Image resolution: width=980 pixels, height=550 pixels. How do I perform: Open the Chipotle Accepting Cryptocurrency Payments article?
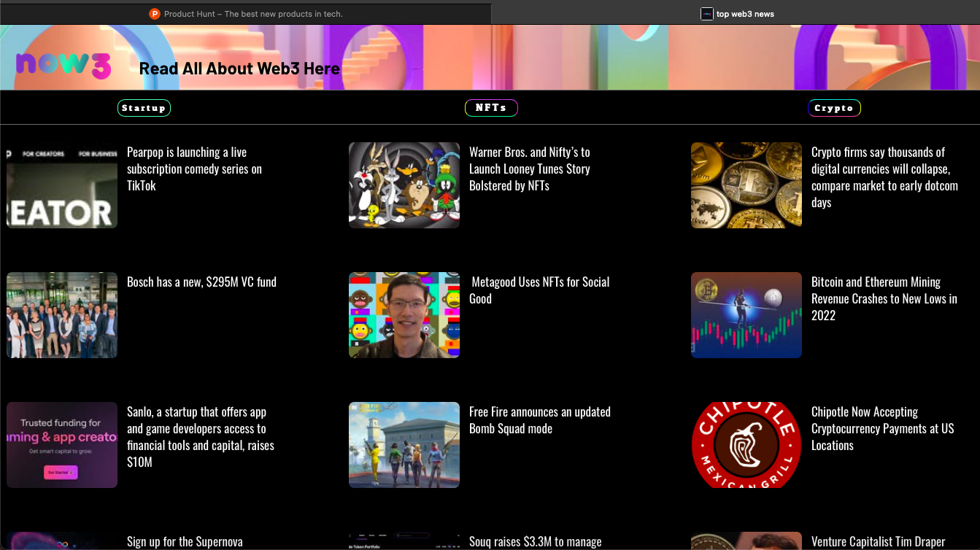883,428
